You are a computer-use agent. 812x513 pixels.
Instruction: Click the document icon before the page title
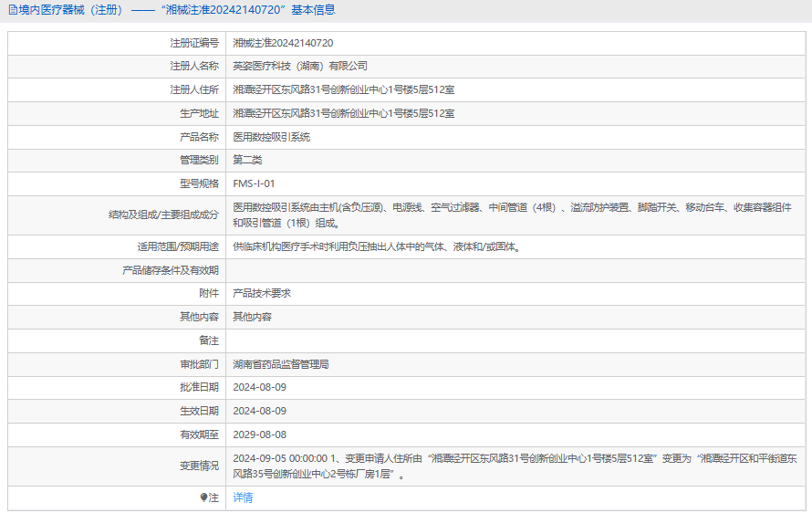coord(13,10)
